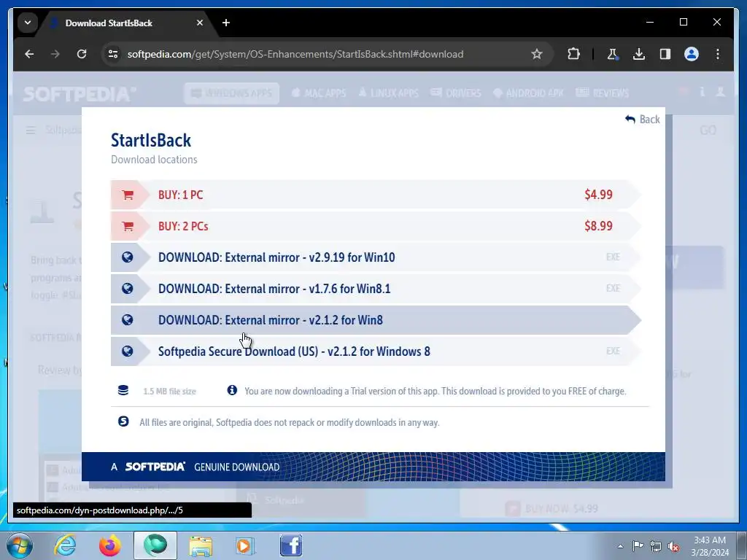Click Back link in download dialog
This screenshot has width=747, height=560.
click(642, 120)
